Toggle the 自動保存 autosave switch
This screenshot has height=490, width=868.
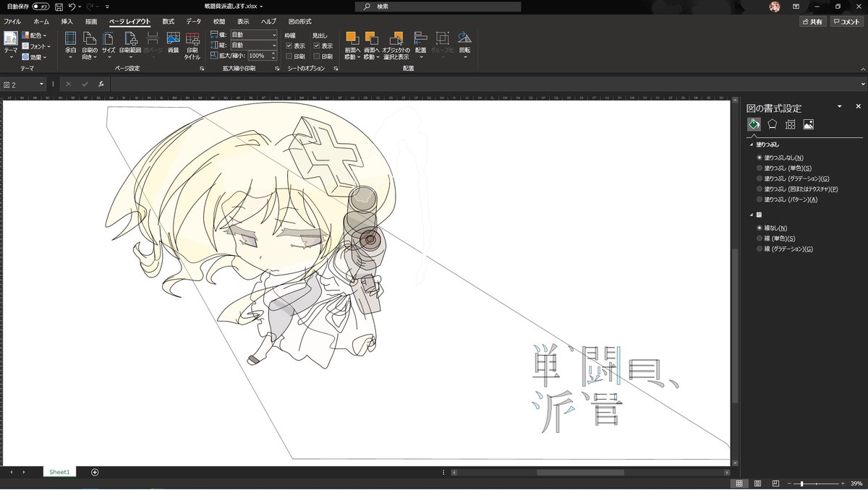tap(41, 6)
